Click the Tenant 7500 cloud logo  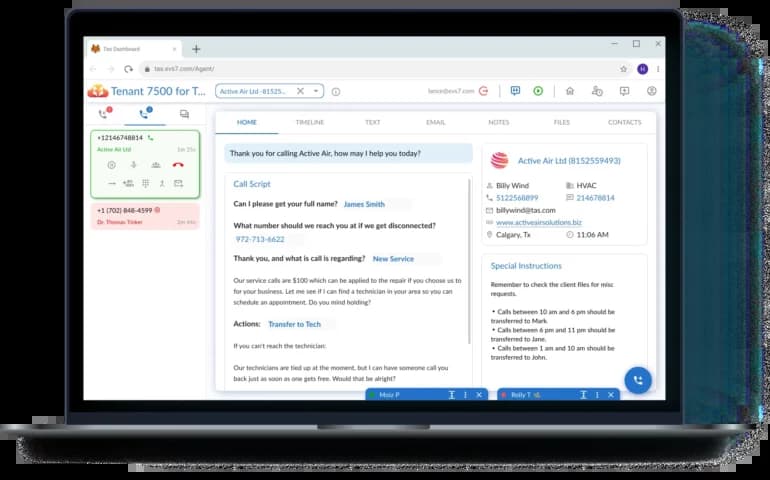98,91
